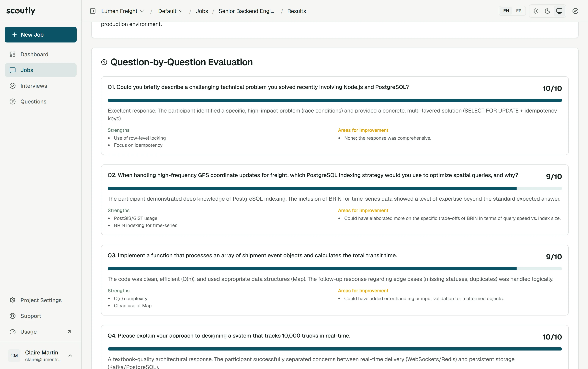Go to Jobs breadcrumb link
588x369 pixels.
pyautogui.click(x=202, y=11)
